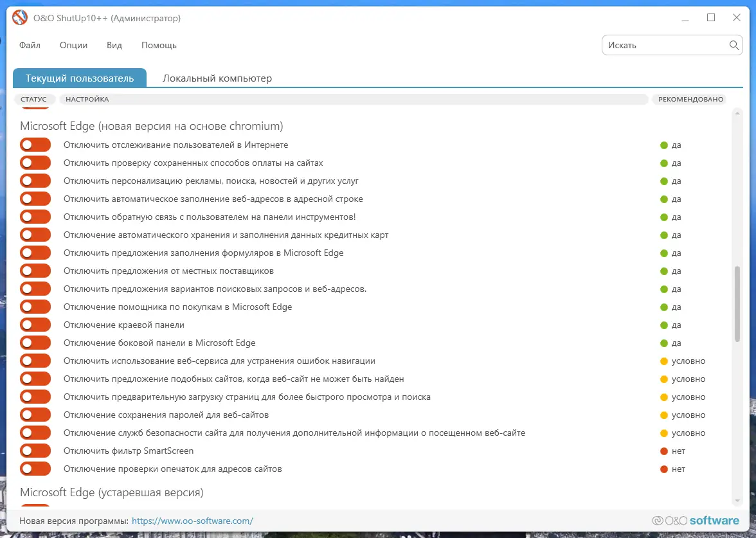Image resolution: width=756 pixels, height=538 pixels.
Task: Expand setting 'Отключить фильтр SmartScreen' description
Action: (x=129, y=451)
